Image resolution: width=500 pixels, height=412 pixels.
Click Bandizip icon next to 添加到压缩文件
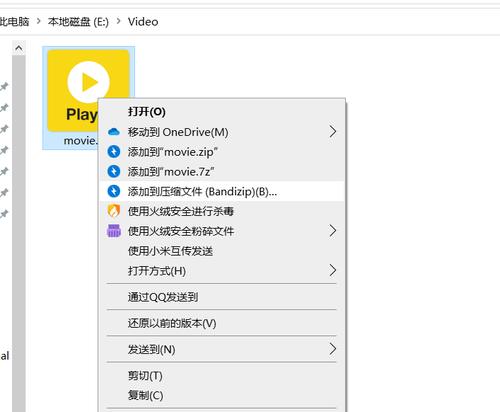(x=114, y=191)
